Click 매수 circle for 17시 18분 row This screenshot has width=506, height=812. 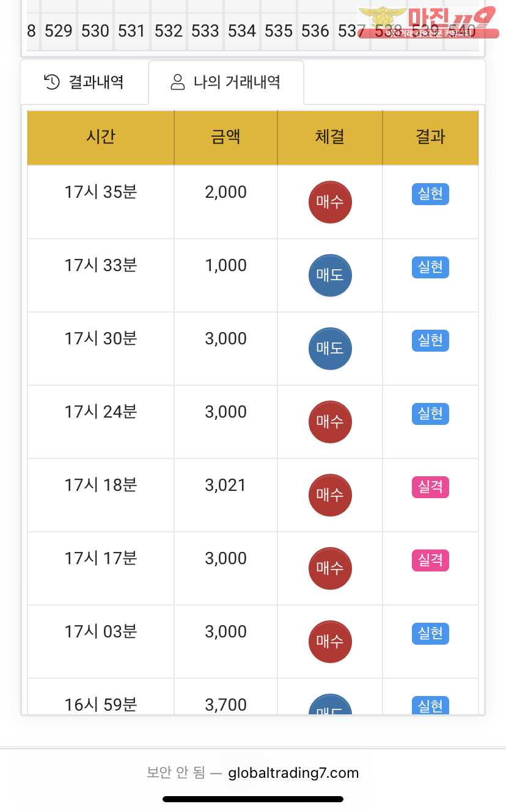click(x=330, y=495)
